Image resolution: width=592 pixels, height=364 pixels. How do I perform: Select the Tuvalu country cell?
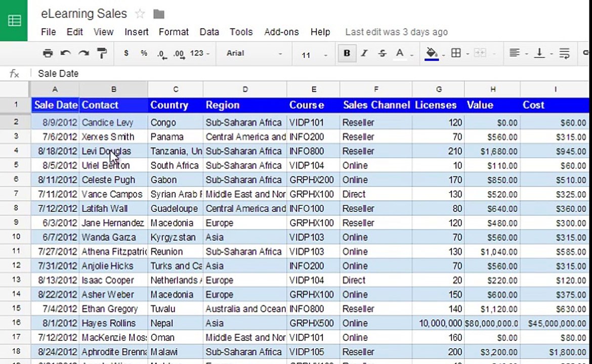pyautogui.click(x=176, y=309)
